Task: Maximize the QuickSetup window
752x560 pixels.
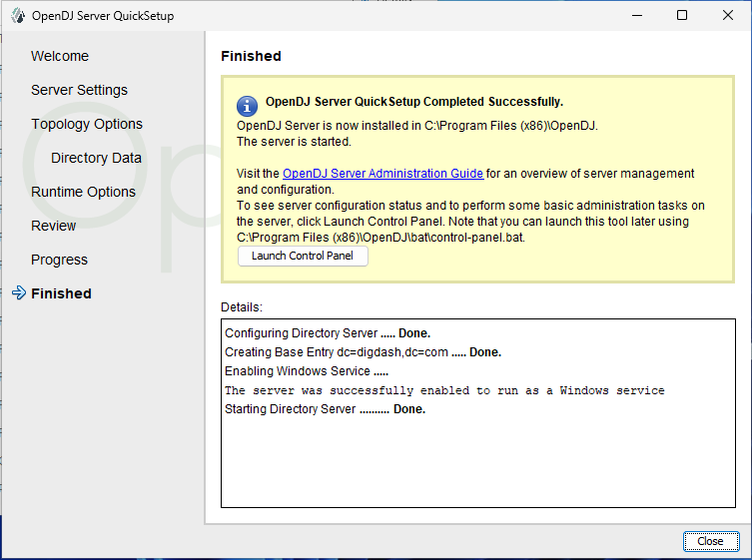Action: coord(682,15)
